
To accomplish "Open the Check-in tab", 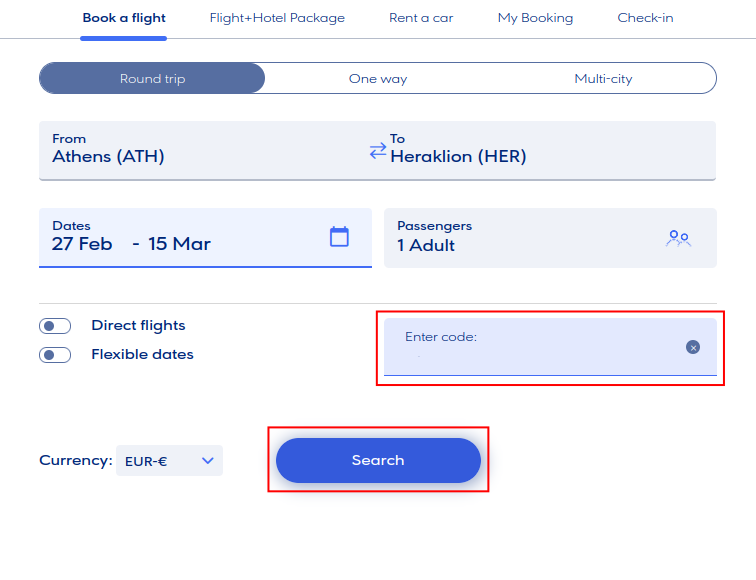I will point(645,18).
